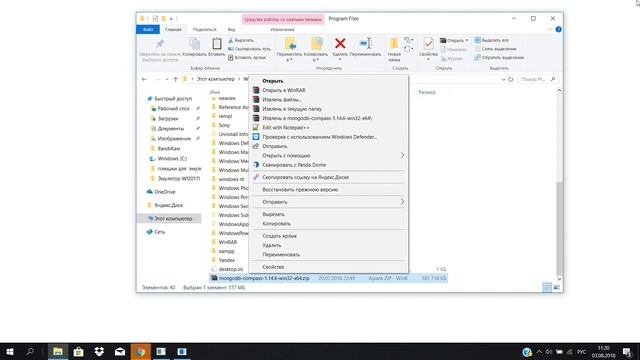Click the search Program Files field
This screenshot has width=640, height=360.
538,79
